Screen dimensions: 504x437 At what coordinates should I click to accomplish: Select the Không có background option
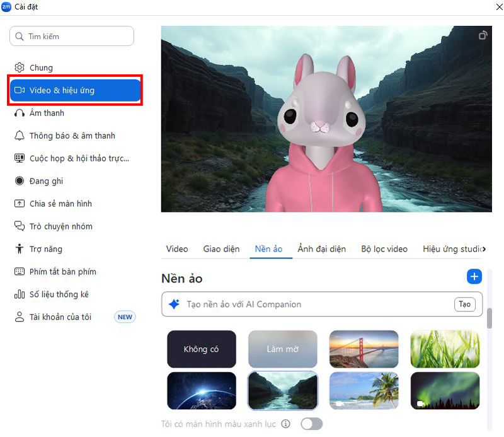[x=201, y=349]
